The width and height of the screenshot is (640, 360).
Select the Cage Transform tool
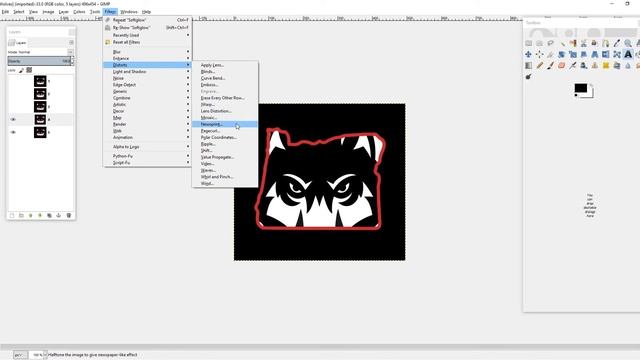tap(617, 54)
